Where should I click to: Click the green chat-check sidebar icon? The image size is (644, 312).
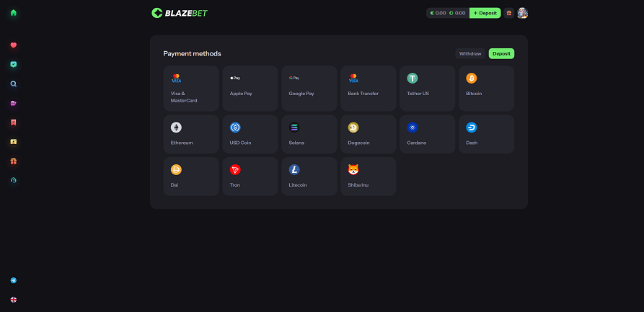pos(14,64)
